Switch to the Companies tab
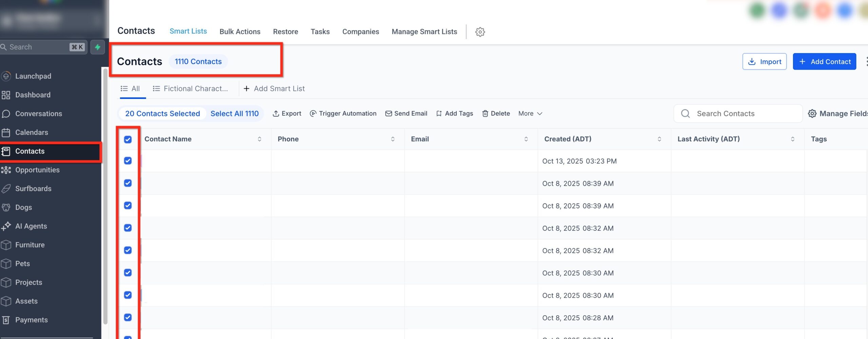The height and width of the screenshot is (339, 868). [360, 32]
